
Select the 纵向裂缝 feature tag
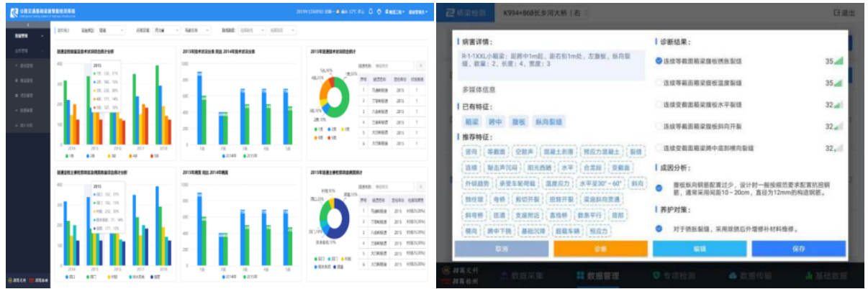(549, 122)
